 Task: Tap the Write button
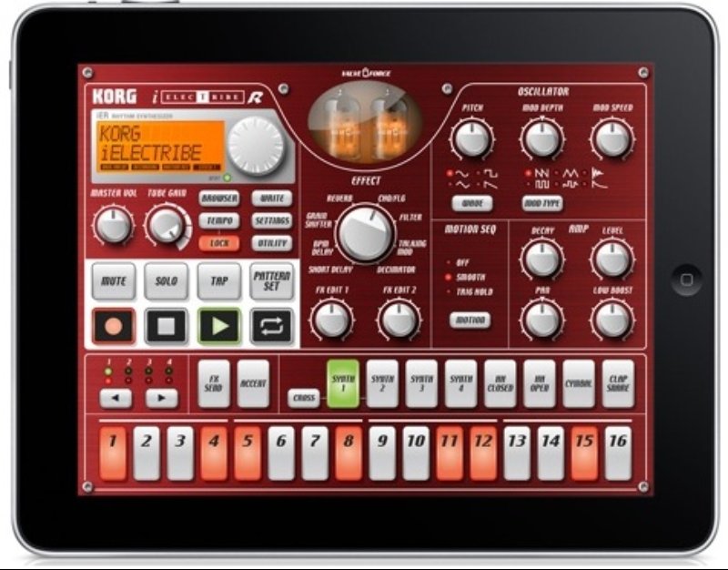pyautogui.click(x=272, y=198)
